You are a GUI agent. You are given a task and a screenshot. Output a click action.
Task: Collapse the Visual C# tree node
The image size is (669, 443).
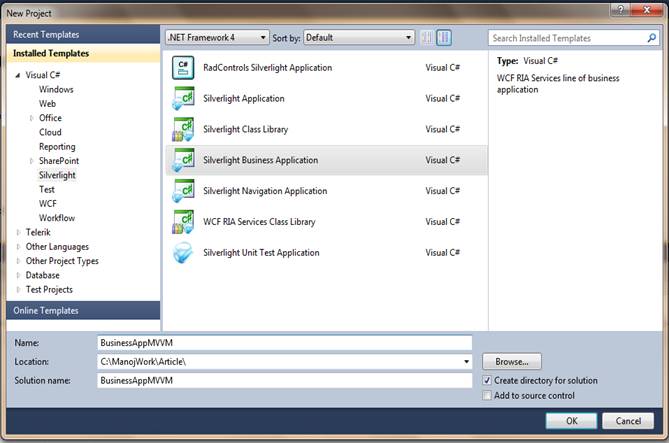point(18,75)
